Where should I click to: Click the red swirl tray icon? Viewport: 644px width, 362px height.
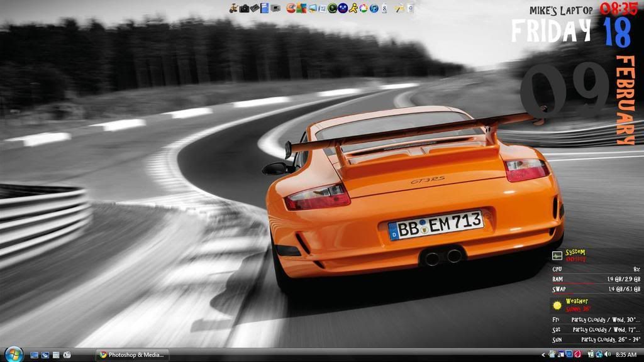point(577,354)
